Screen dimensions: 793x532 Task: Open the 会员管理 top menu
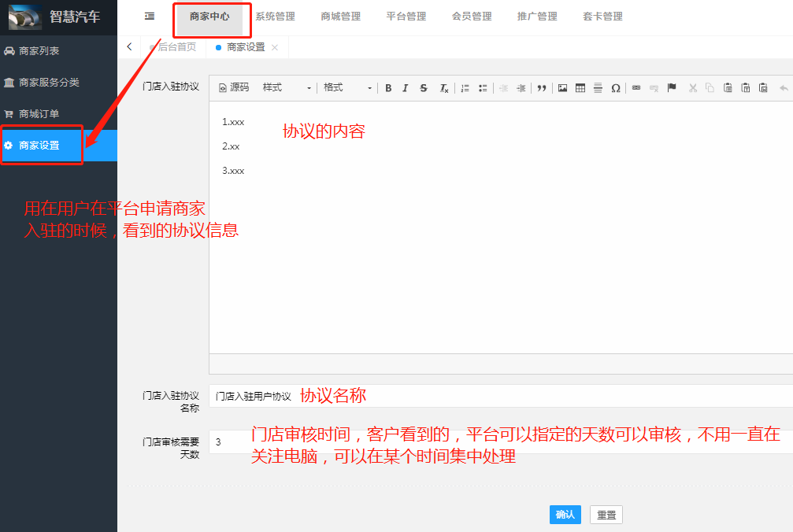(x=472, y=17)
